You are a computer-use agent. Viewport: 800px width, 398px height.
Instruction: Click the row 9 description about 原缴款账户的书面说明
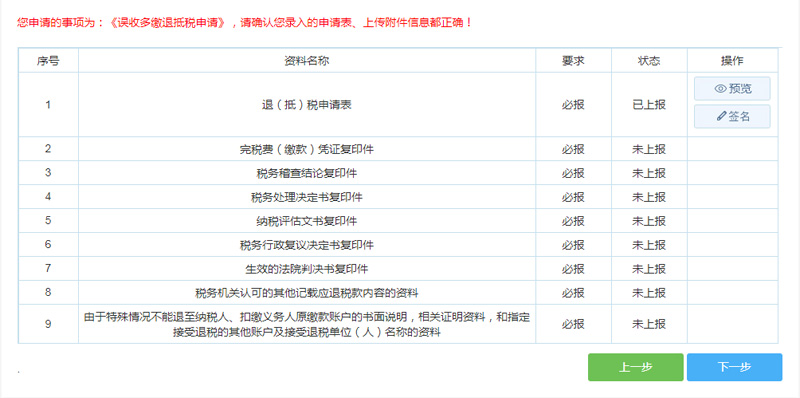tap(307, 325)
